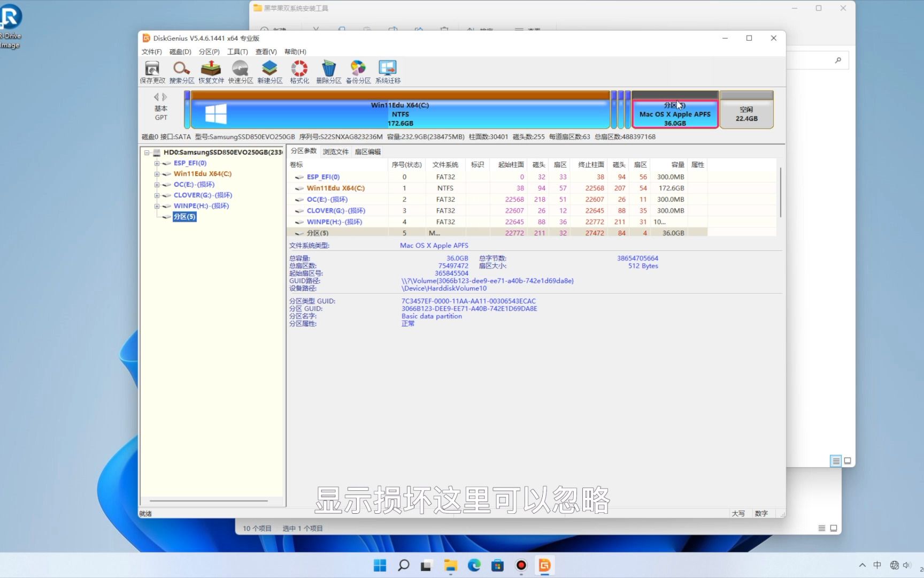Expand the OC(E:) tree node
The image size is (924, 578).
[157, 185]
